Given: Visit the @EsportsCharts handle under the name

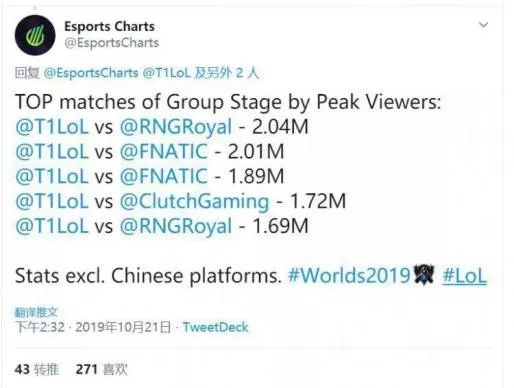Looking at the screenshot, I should coord(112,43).
